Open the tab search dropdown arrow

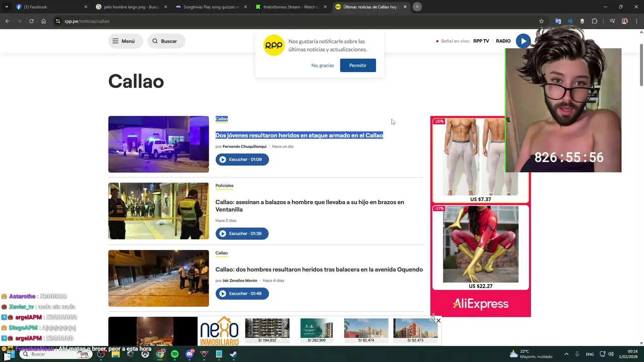pyautogui.click(x=6, y=7)
